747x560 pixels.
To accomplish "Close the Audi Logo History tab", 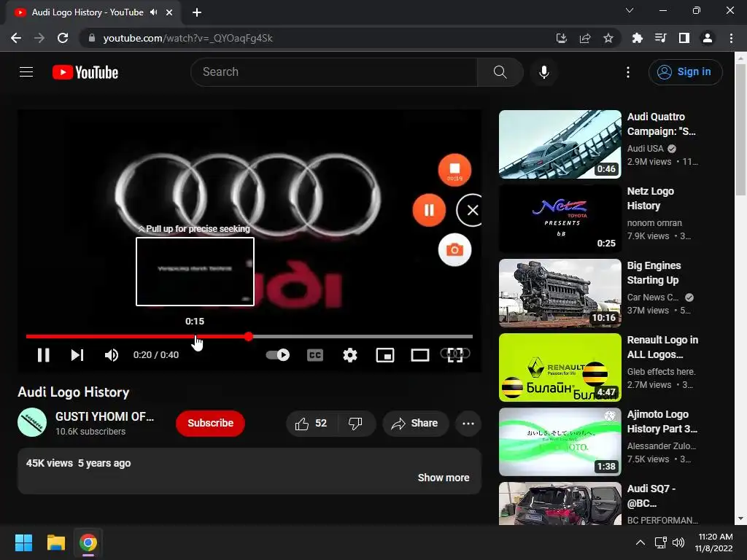I will click(169, 12).
